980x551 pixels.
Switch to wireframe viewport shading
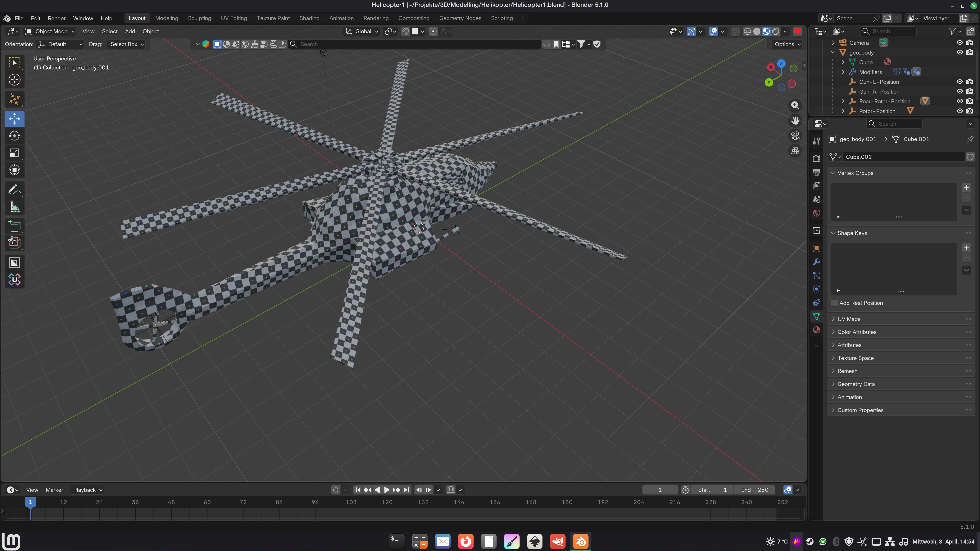click(x=747, y=32)
